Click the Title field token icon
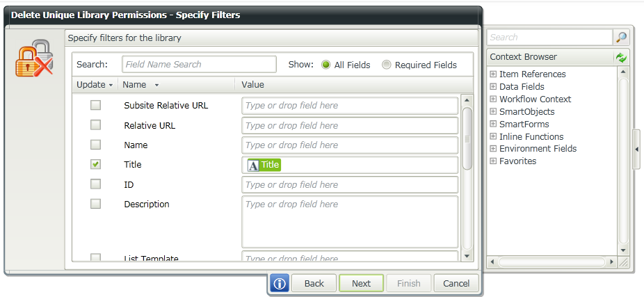Image resolution: width=644 pixels, height=297 pixels. [254, 165]
